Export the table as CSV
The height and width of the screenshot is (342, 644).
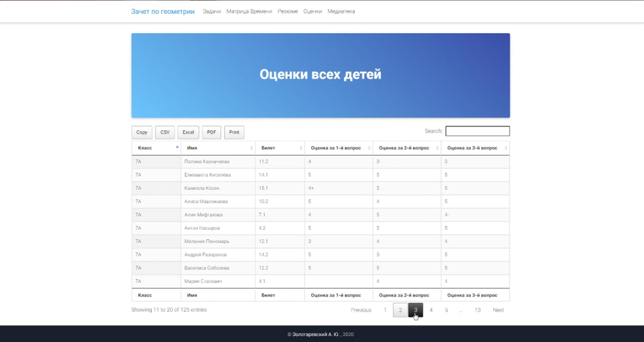[x=165, y=132]
